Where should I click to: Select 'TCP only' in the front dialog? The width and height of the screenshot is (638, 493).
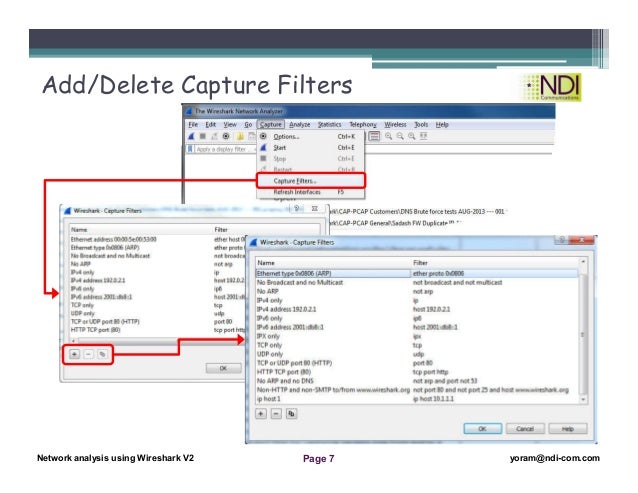click(417, 345)
